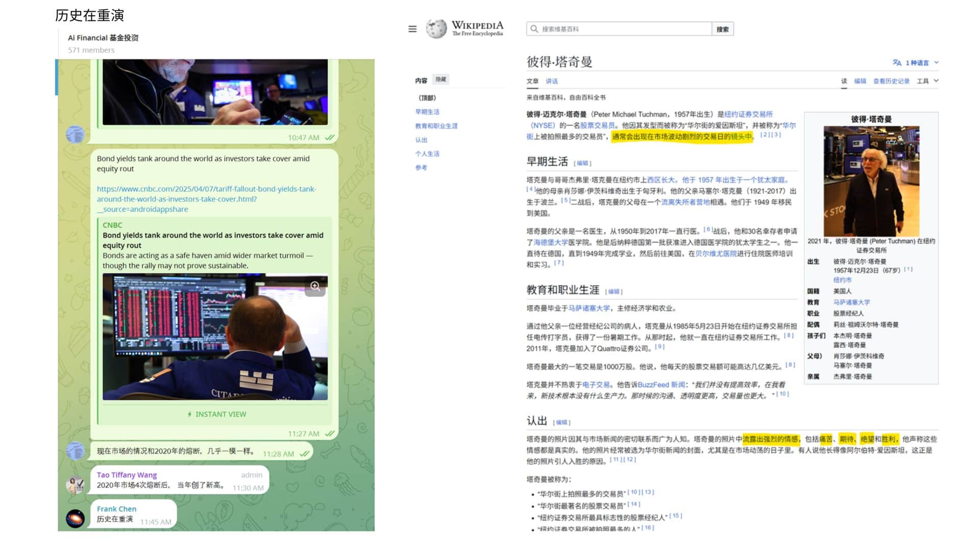Image resolution: width=980 pixels, height=551 pixels.
Task: Jump to 个人生活 in the contents sidebar
Action: [x=427, y=154]
